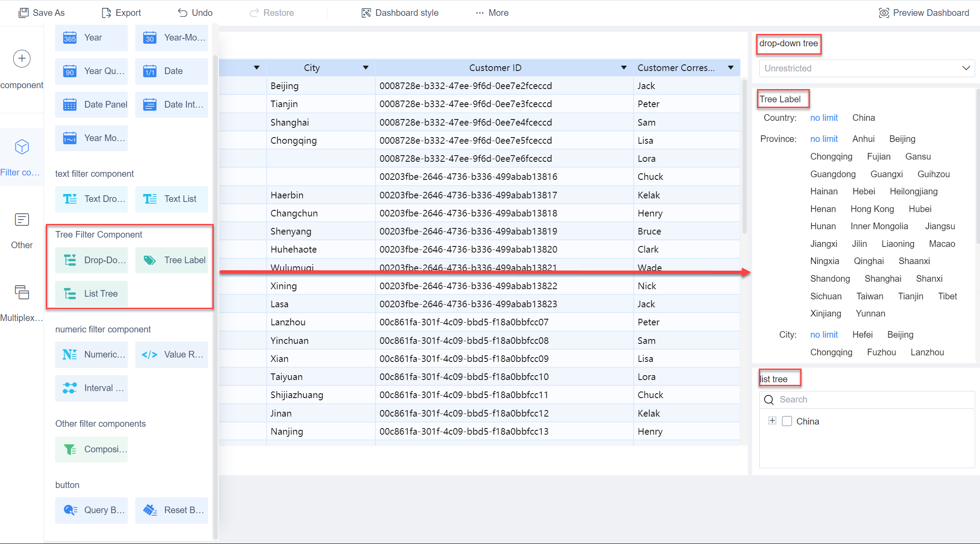This screenshot has height=544, width=980.
Task: Click the Tree Label filter component icon
Action: click(150, 260)
